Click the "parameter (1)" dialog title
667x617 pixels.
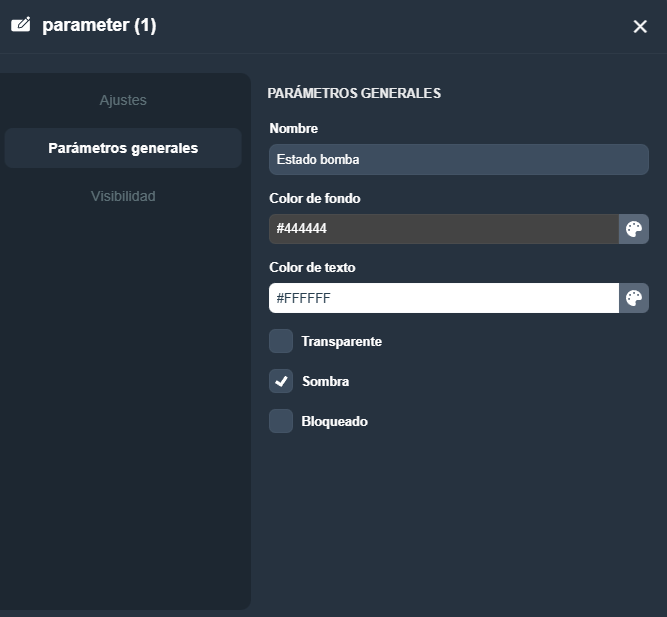pyautogui.click(x=99, y=25)
